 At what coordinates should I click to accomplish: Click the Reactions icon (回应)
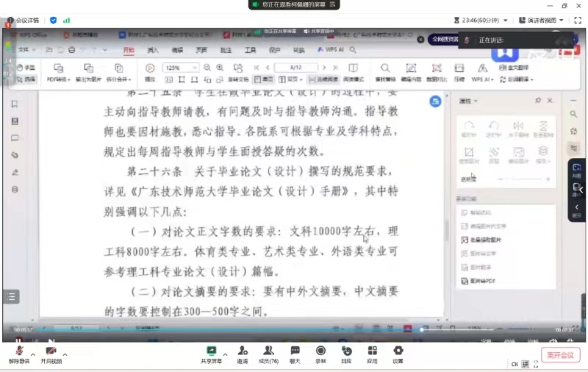click(x=346, y=352)
